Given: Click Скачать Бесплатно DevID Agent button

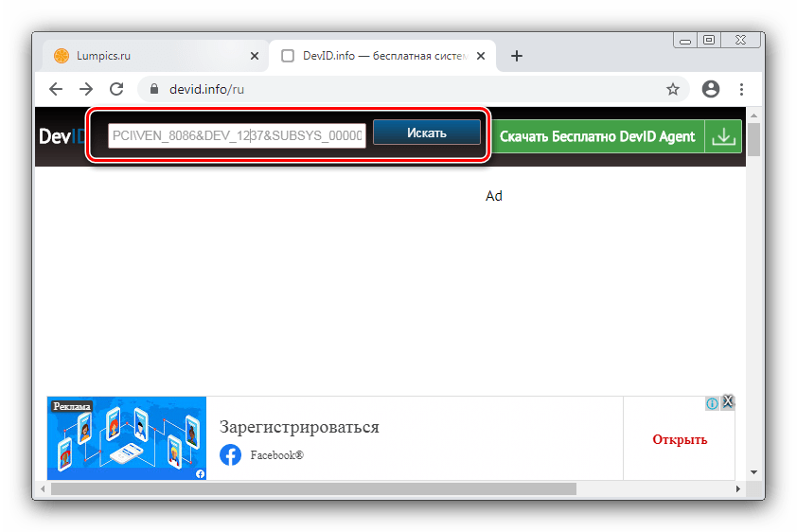Looking at the screenshot, I should coord(598,136).
